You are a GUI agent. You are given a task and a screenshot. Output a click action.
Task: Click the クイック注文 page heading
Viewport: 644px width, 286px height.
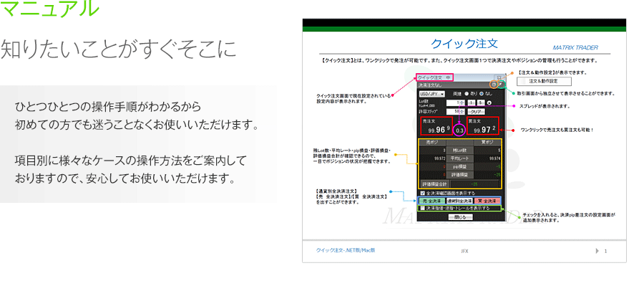pyautogui.click(x=464, y=43)
